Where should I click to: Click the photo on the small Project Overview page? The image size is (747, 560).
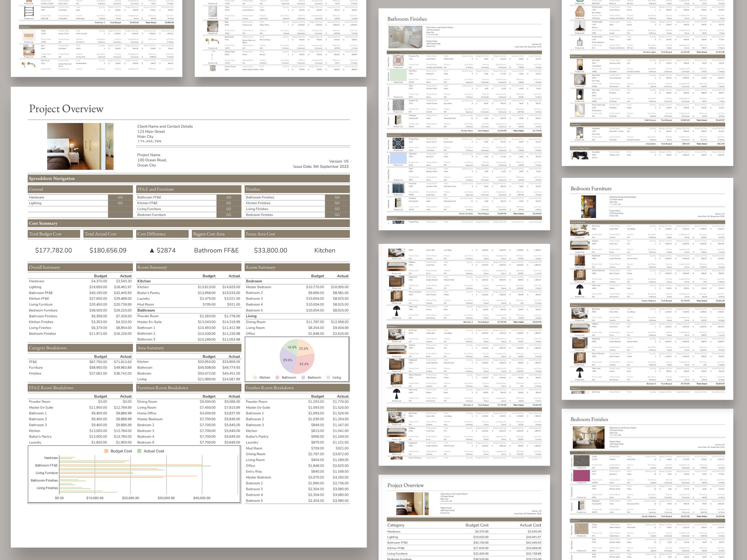(412, 504)
